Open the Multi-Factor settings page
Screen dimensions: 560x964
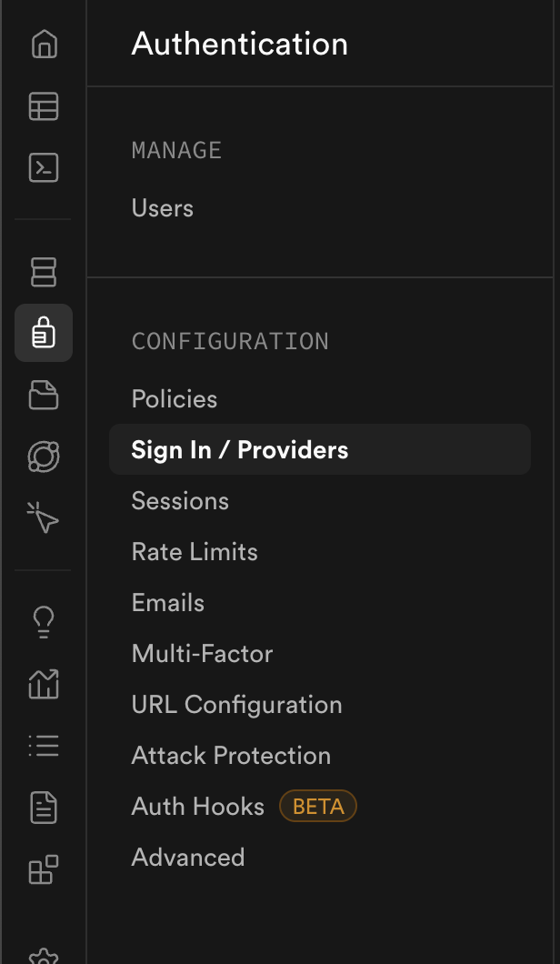click(x=202, y=654)
